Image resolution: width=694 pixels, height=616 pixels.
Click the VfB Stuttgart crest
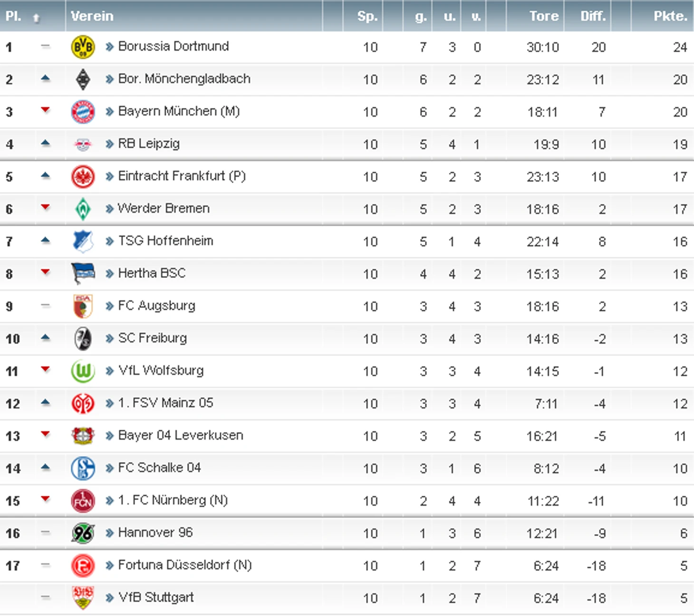click(x=83, y=597)
